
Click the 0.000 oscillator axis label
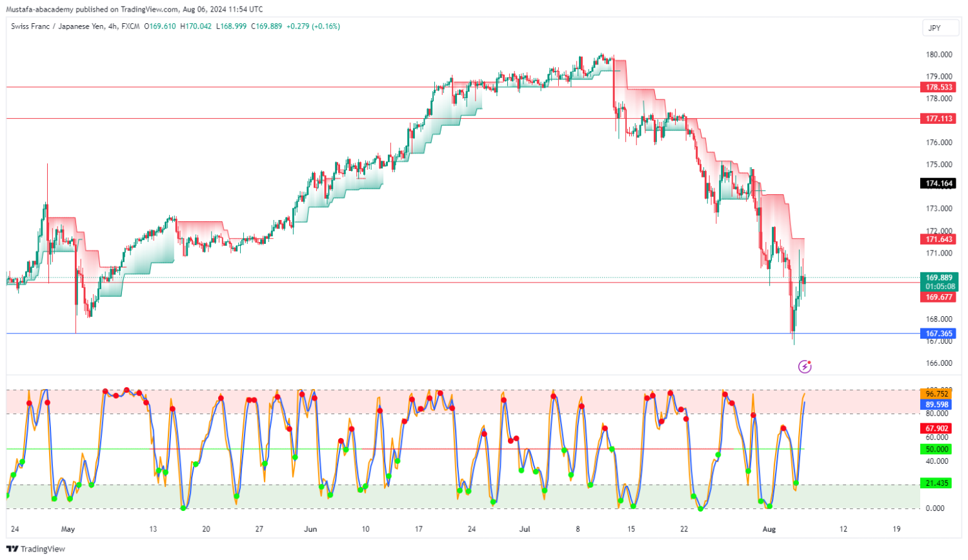click(x=935, y=508)
